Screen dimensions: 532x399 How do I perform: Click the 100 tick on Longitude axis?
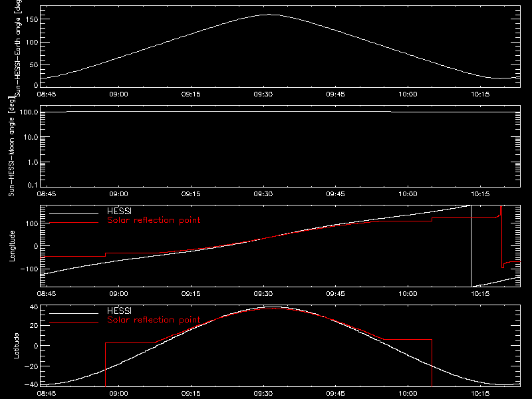pos(32,223)
